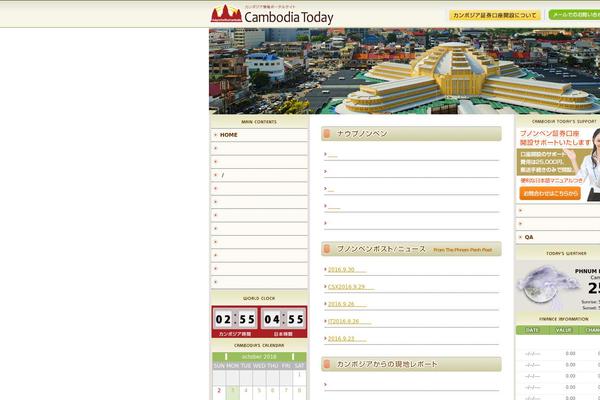Select October 1 in the calendar

point(299,377)
